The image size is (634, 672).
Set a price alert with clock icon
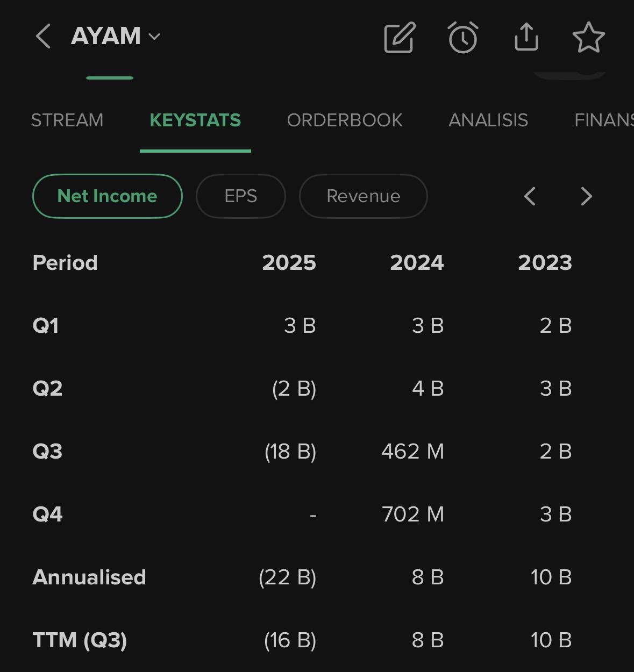point(462,37)
